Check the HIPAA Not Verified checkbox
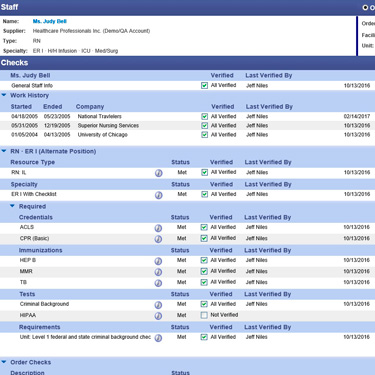 click(x=204, y=315)
